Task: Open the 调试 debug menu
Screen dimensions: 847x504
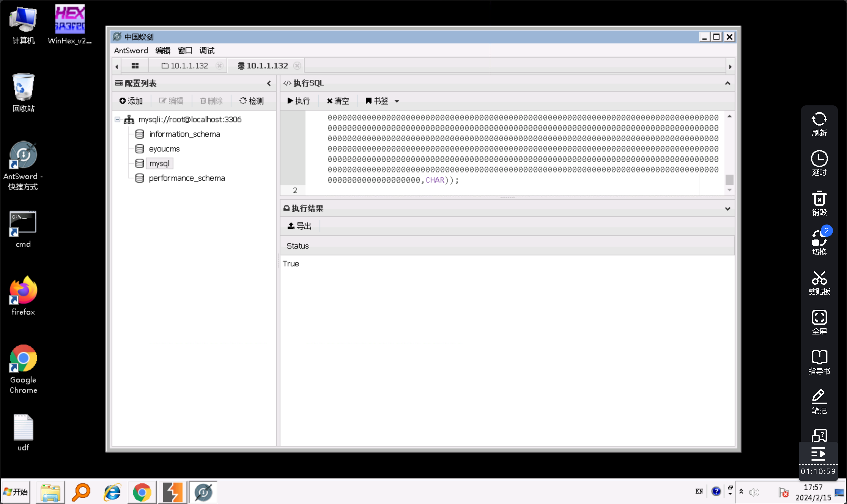Action: pyautogui.click(x=207, y=51)
